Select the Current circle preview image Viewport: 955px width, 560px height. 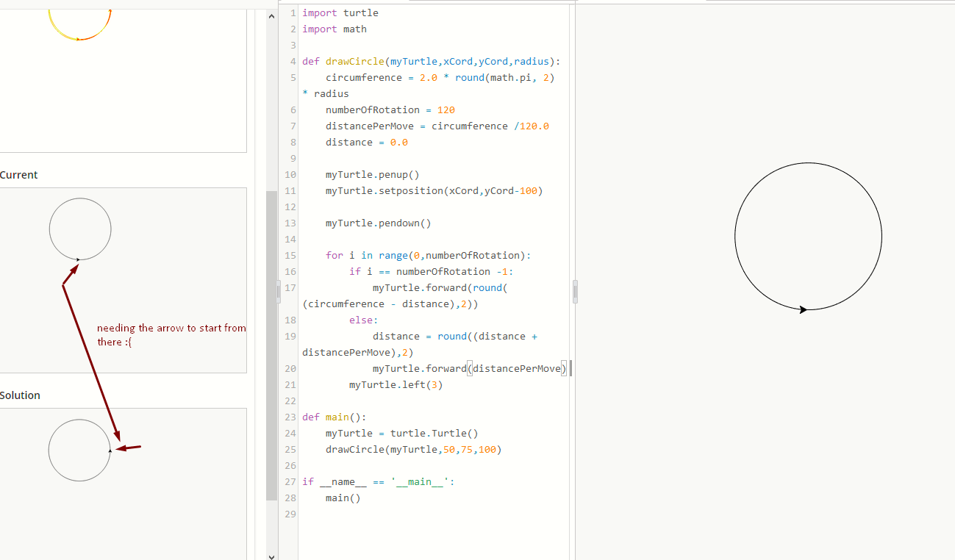pyautogui.click(x=80, y=229)
